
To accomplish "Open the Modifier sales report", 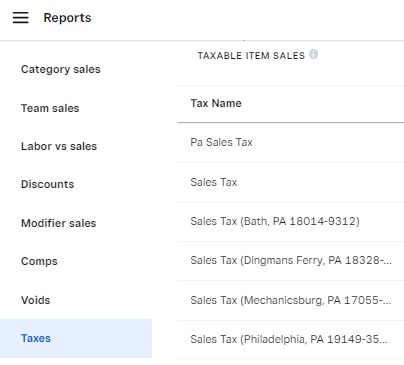I will tap(59, 223).
